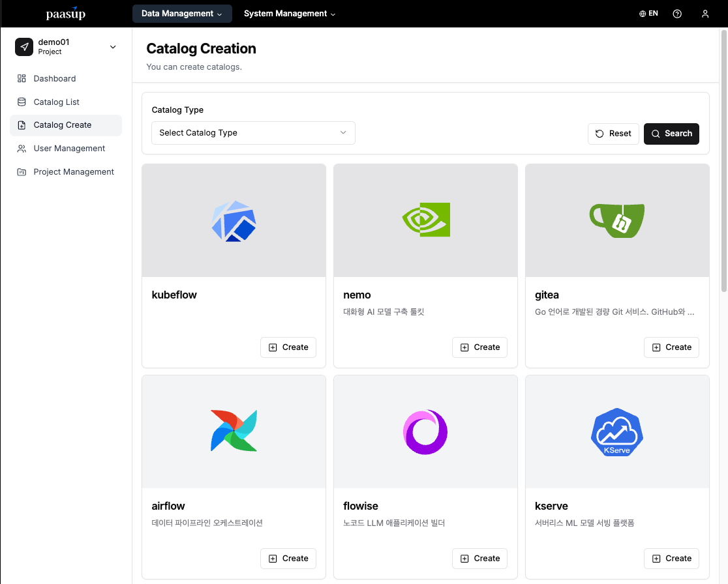Click the Reset button

pyautogui.click(x=613, y=134)
